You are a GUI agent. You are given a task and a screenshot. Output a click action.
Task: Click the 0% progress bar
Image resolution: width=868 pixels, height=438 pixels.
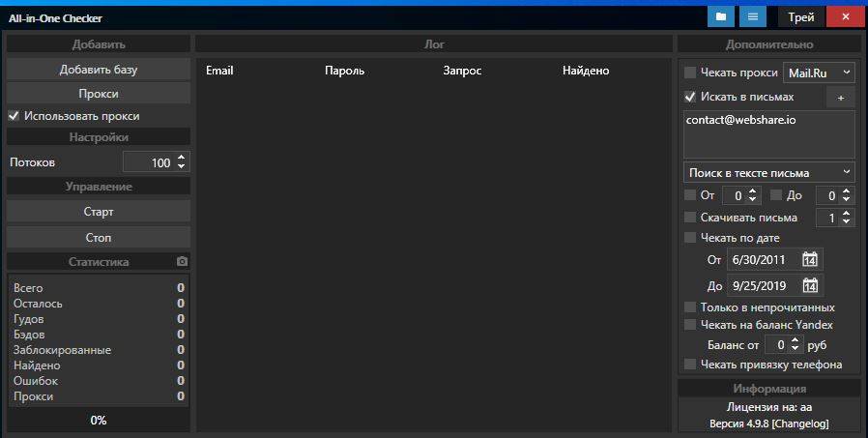point(99,420)
